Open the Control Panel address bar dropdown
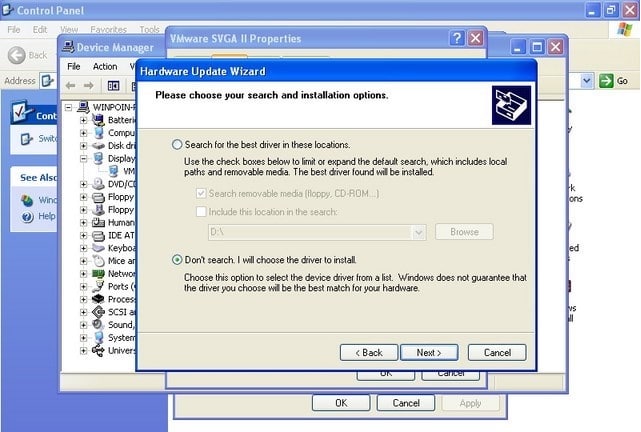Viewport: 641px width, 432px height. coord(587,81)
